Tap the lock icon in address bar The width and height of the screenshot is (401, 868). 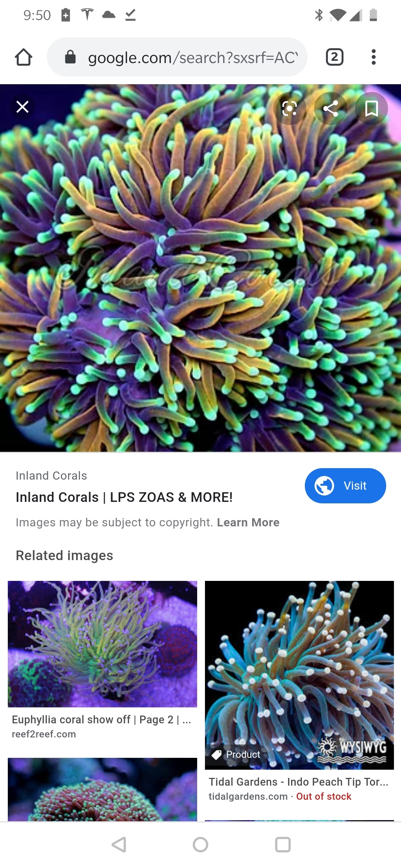[x=70, y=57]
